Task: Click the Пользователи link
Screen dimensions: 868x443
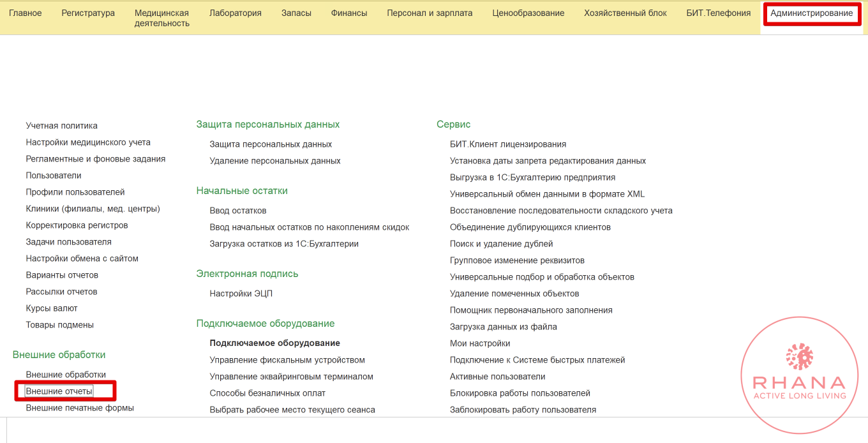Action: click(x=54, y=176)
